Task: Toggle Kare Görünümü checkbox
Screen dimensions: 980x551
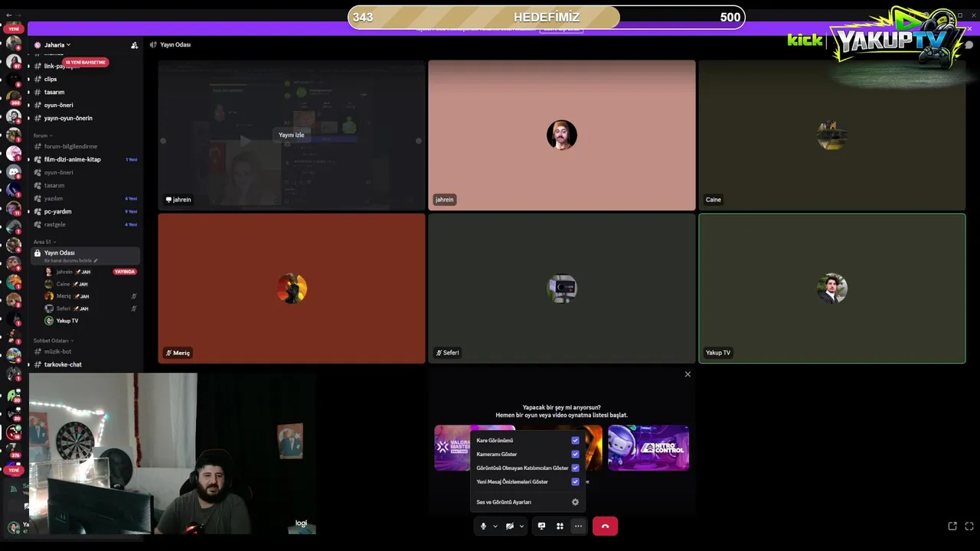Action: pos(575,441)
